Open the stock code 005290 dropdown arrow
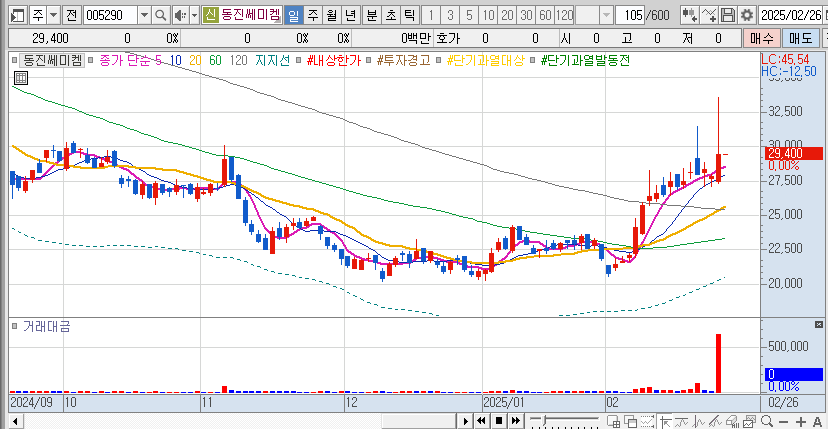828x429 pixels. (145, 15)
